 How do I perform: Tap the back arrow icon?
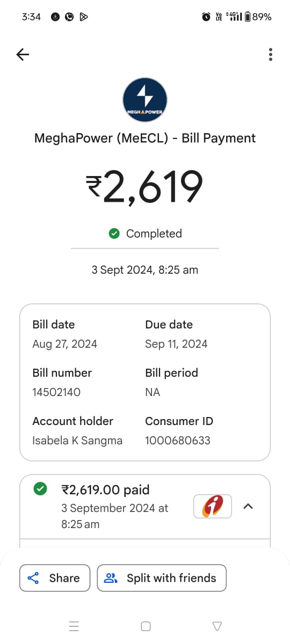pos(23,54)
